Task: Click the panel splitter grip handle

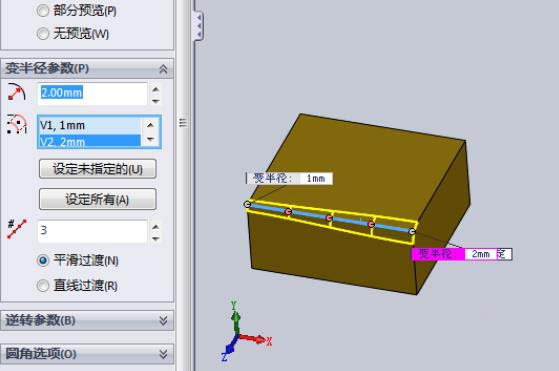Action: 183,123
